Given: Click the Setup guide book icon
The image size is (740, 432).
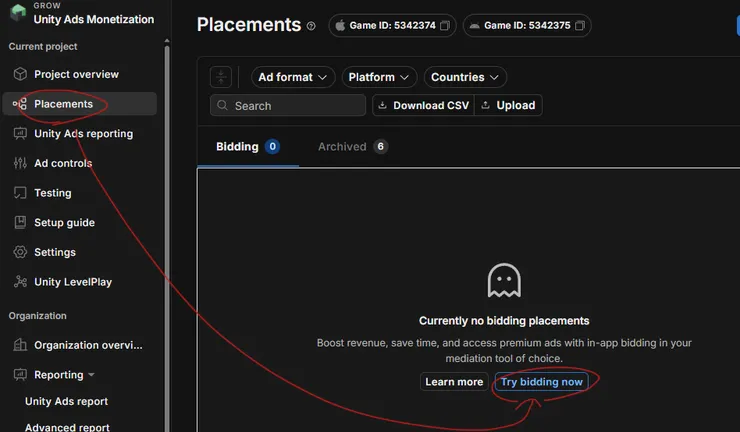Looking at the screenshot, I should (20, 222).
